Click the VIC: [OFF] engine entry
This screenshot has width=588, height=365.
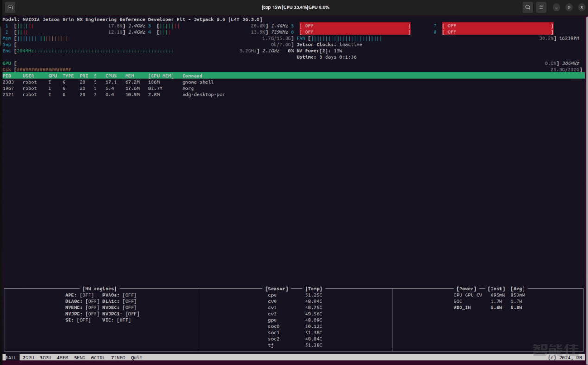(117, 320)
